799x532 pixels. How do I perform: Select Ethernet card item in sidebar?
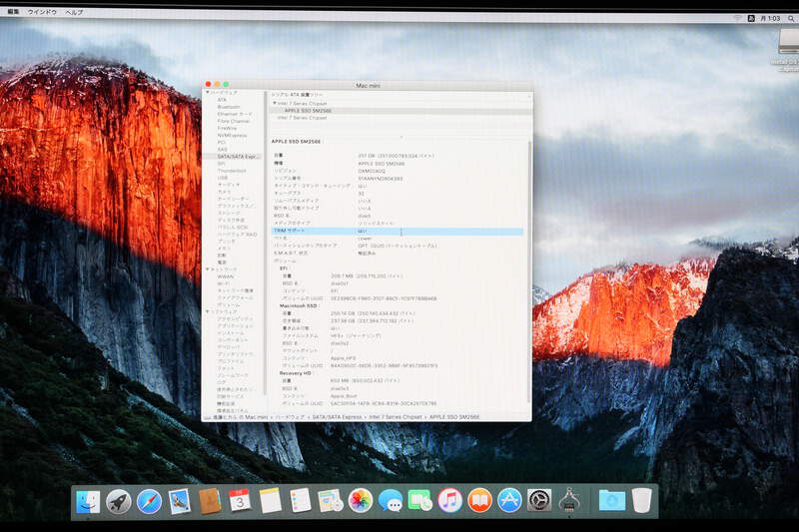pos(235,114)
